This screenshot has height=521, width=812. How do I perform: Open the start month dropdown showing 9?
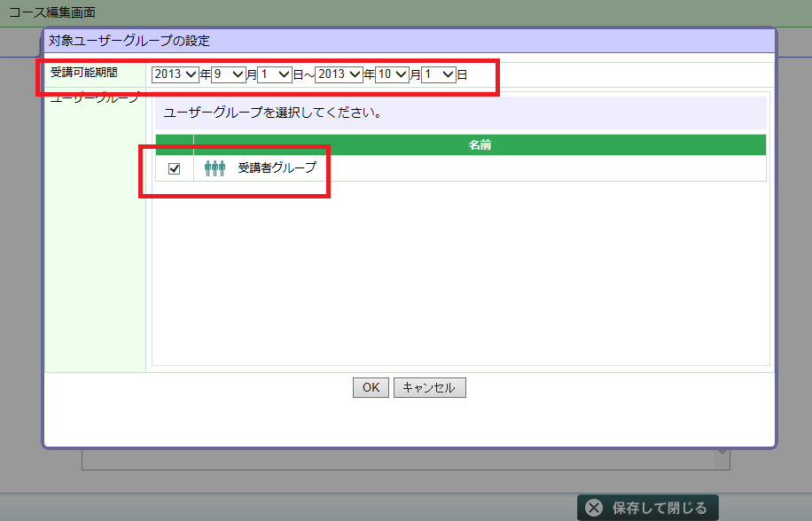tap(229, 74)
